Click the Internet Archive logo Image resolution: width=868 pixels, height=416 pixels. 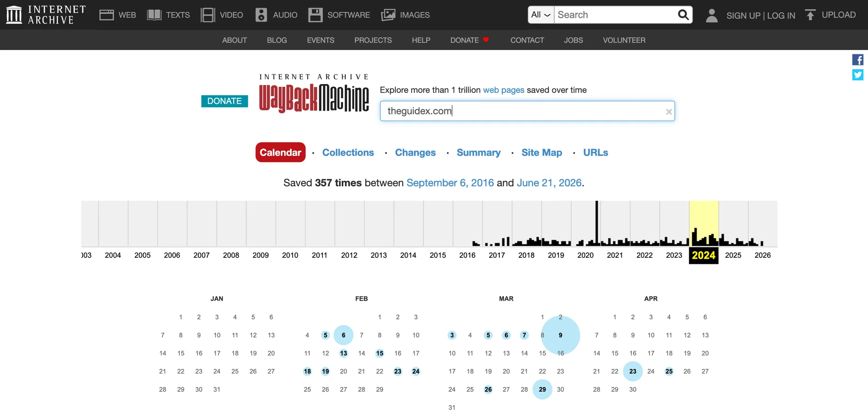pyautogui.click(x=46, y=15)
